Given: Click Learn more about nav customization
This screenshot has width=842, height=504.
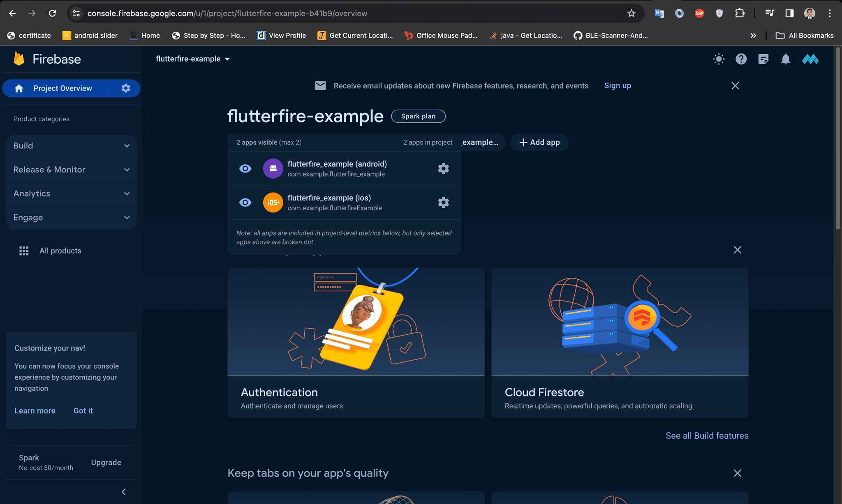Looking at the screenshot, I should click(35, 411).
